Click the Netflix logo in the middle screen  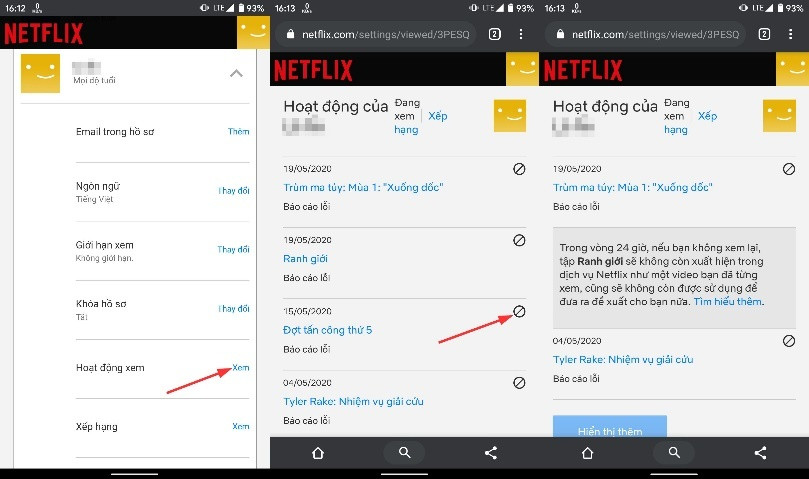coord(313,70)
